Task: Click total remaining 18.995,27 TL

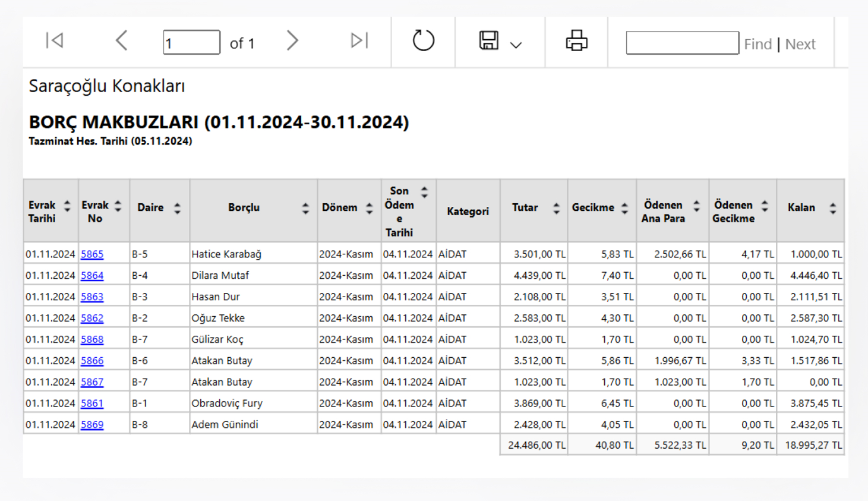Action: (810, 445)
